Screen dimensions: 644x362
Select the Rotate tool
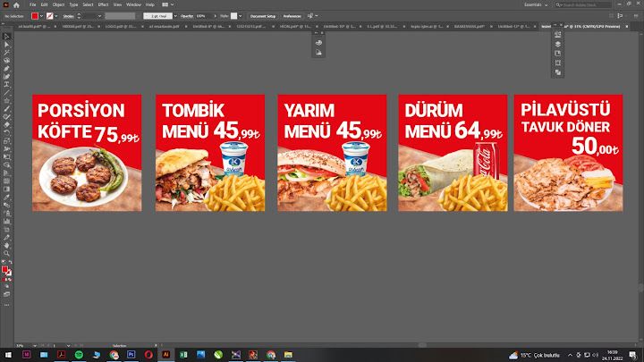[x=6, y=133]
